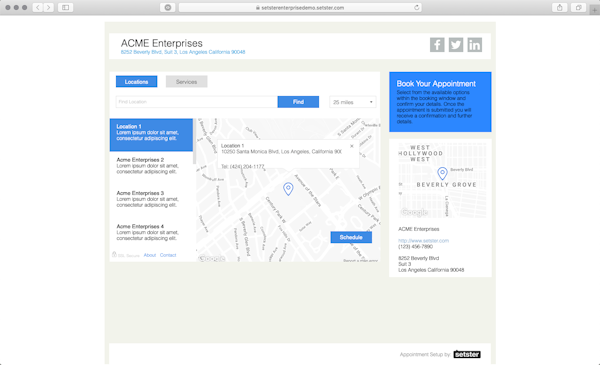
Task: Click the Safari address bar
Action: [300, 7]
